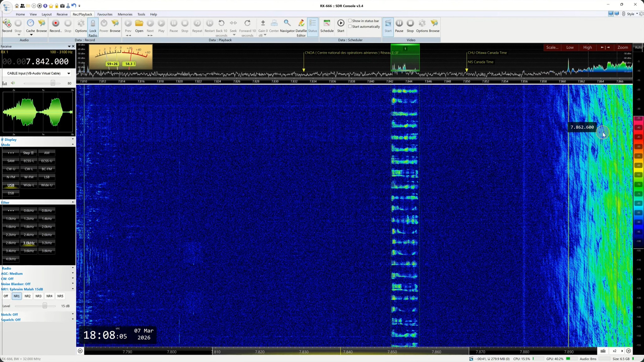Screen dimensions: 644x362
Task: Open the Favourites ribbon tab
Action: (105, 14)
